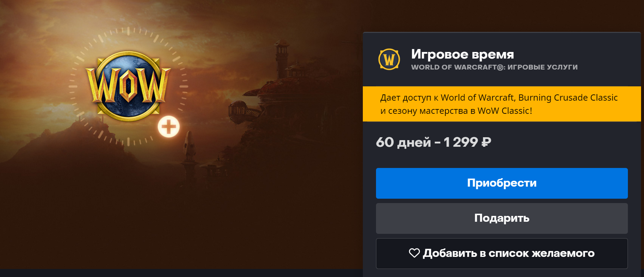
Task: Click the yellow access information banner
Action: (x=502, y=104)
